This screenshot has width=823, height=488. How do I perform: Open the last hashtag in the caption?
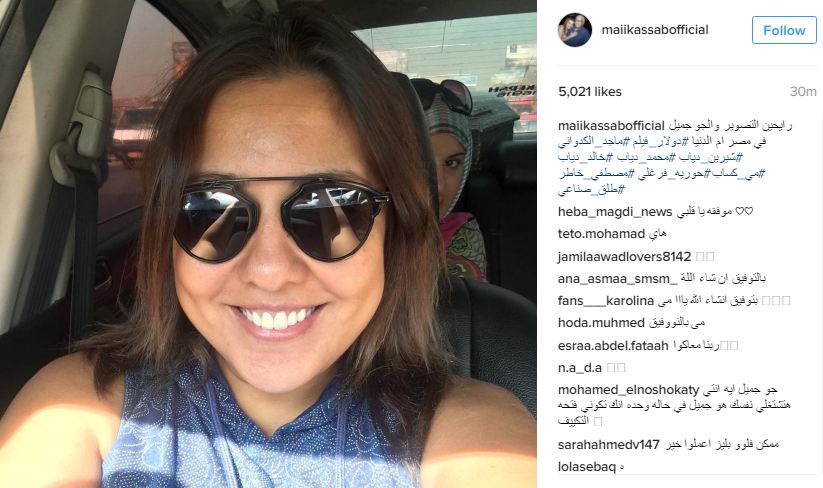click(592, 190)
